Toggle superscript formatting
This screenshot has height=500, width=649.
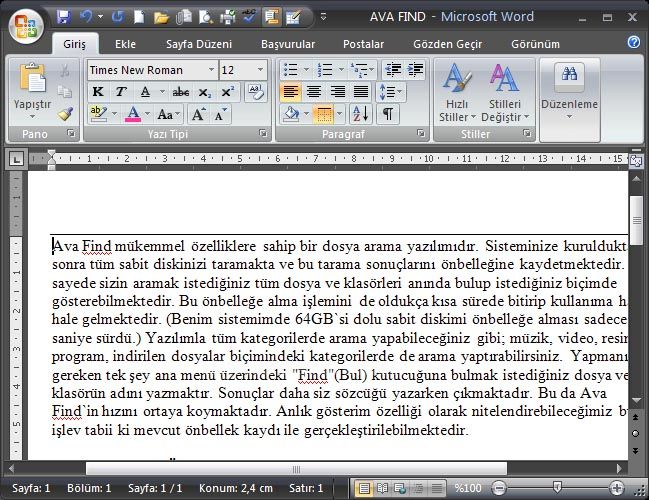point(228,92)
